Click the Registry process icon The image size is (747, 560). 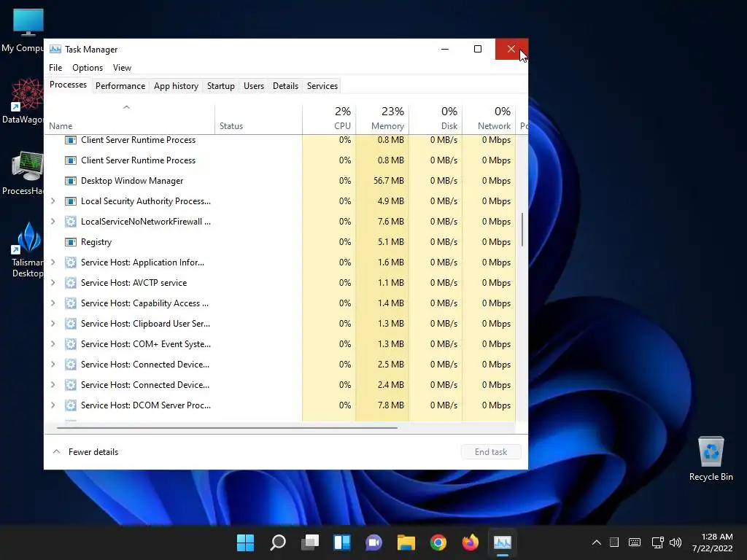(71, 242)
